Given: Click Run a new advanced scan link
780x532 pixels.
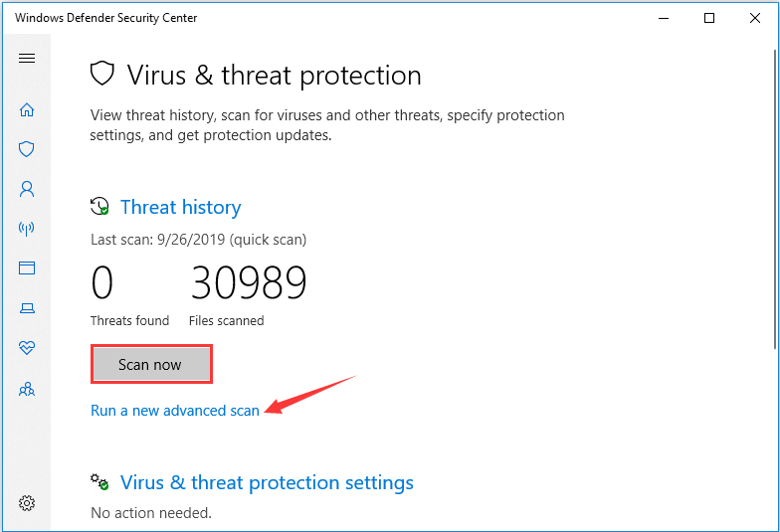Looking at the screenshot, I should coord(175,411).
